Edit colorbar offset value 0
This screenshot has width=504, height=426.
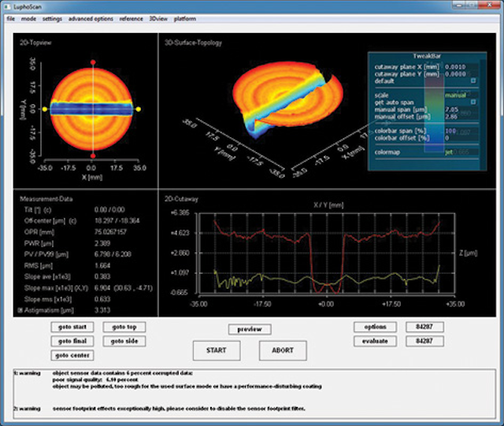[x=447, y=138]
